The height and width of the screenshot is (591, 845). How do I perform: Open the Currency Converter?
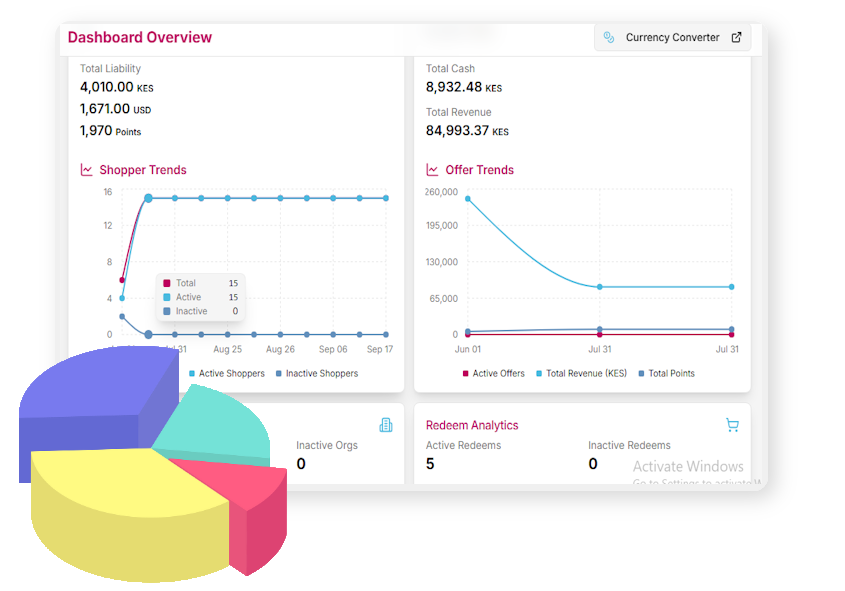click(672, 38)
